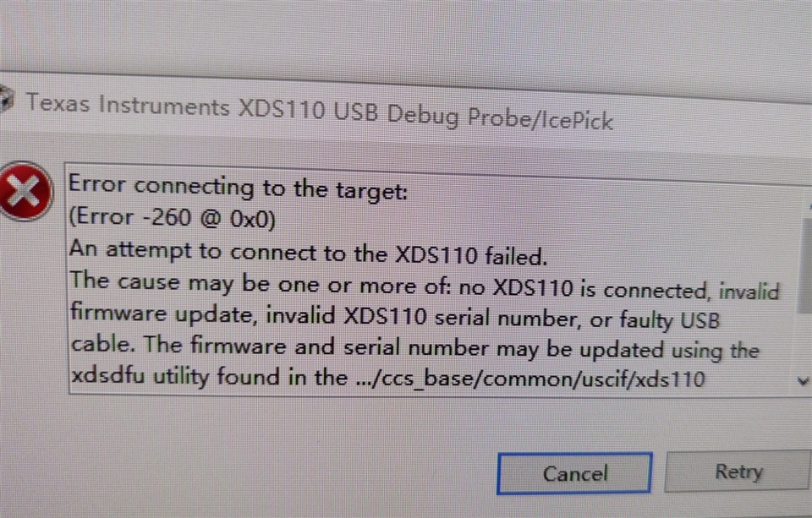
Task: Click the Retry button
Action: point(738,471)
